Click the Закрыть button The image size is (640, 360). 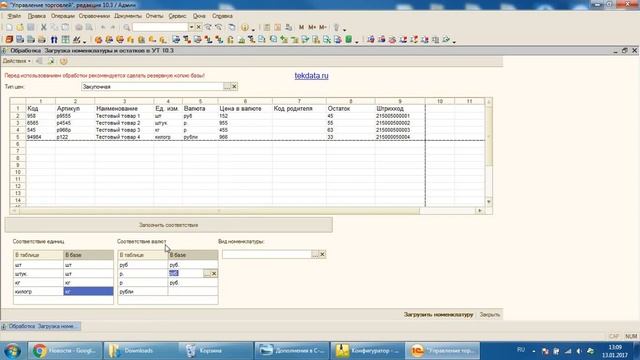coord(489,315)
